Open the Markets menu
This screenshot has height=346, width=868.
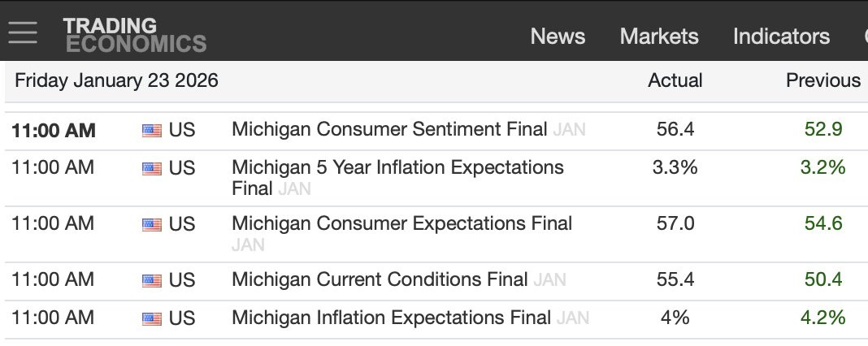tap(659, 37)
